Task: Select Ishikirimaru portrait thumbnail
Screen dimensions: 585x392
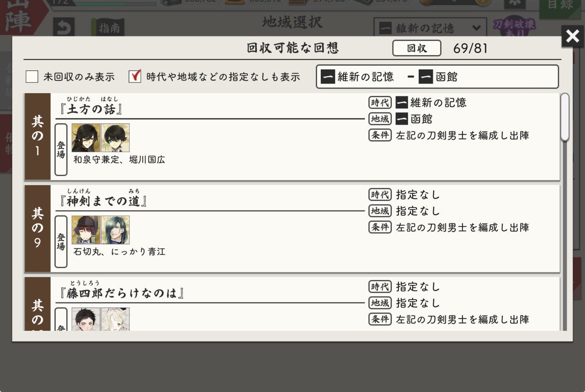Action: 86,230
